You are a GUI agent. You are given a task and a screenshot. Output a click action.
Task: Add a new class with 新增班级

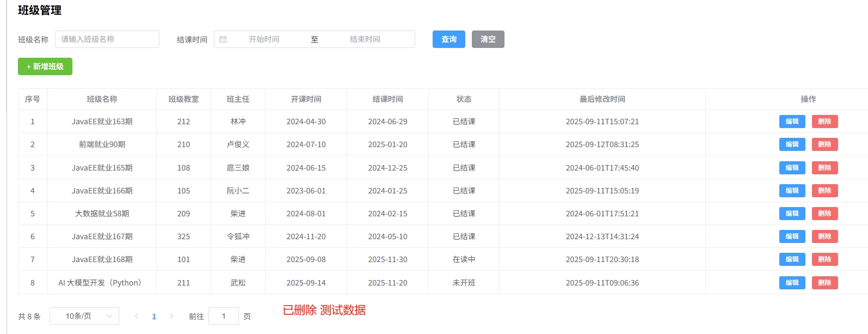(45, 66)
